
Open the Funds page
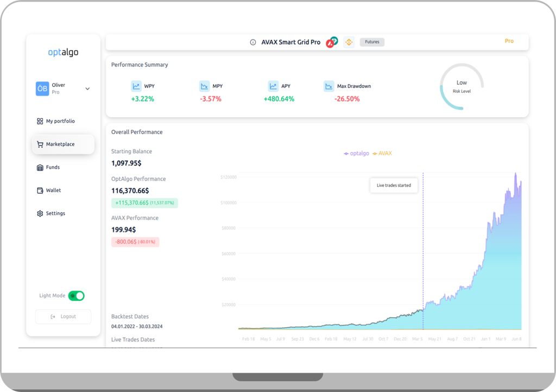(x=52, y=168)
